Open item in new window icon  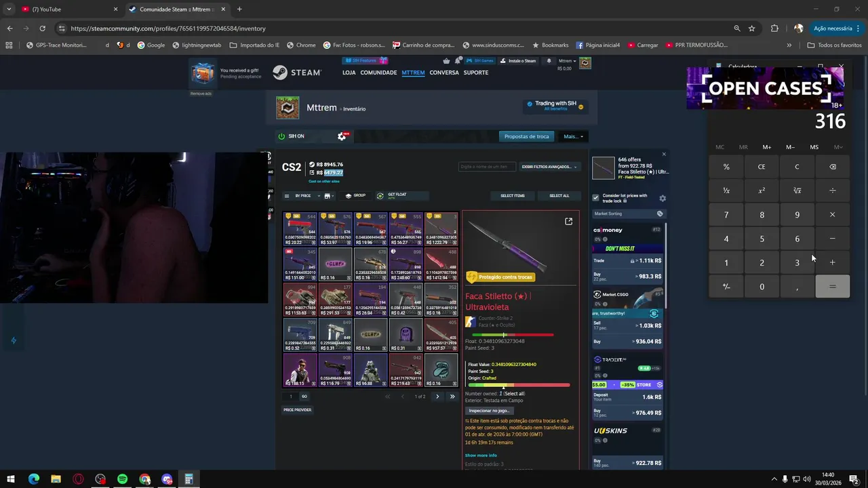569,221
